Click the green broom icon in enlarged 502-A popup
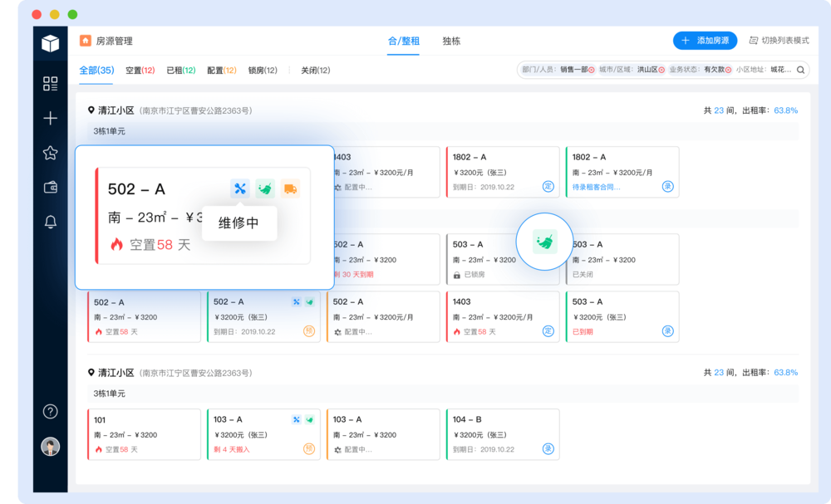This screenshot has height=504, width=831. click(x=265, y=188)
